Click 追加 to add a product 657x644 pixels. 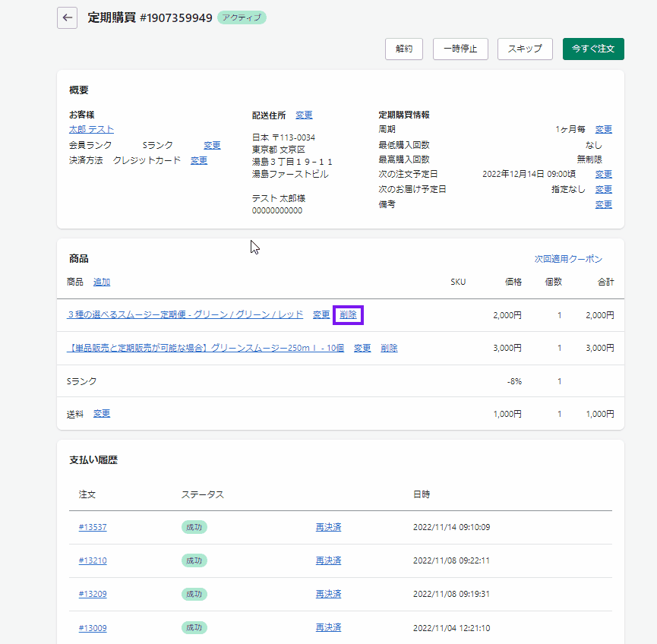click(x=102, y=282)
